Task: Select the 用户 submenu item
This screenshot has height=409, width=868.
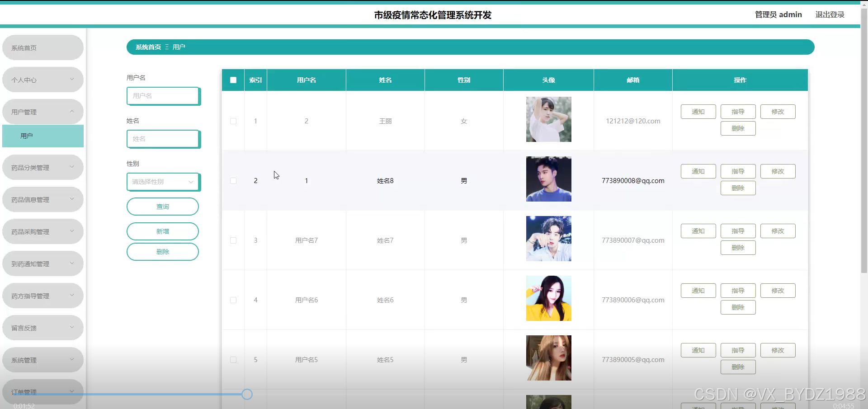Action: (x=43, y=136)
